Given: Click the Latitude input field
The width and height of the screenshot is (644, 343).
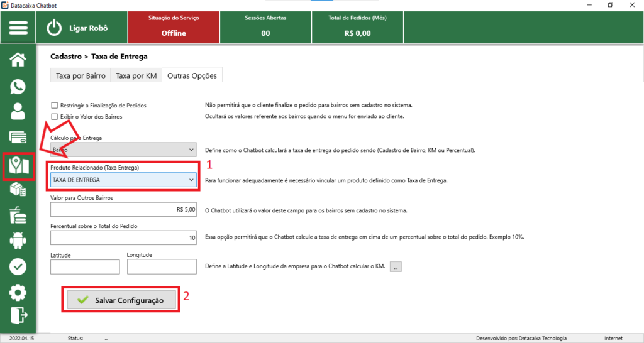Looking at the screenshot, I should (85, 267).
